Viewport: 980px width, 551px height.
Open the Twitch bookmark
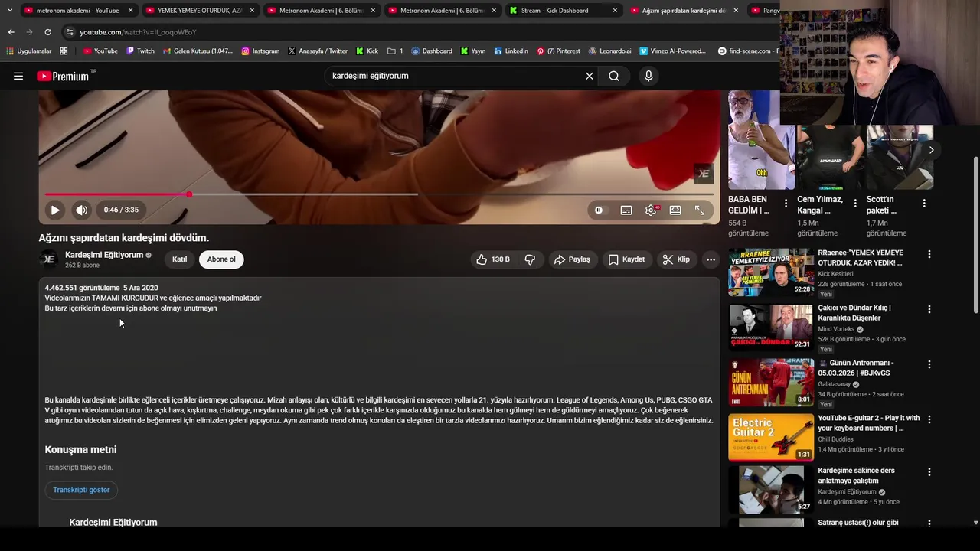(x=140, y=51)
